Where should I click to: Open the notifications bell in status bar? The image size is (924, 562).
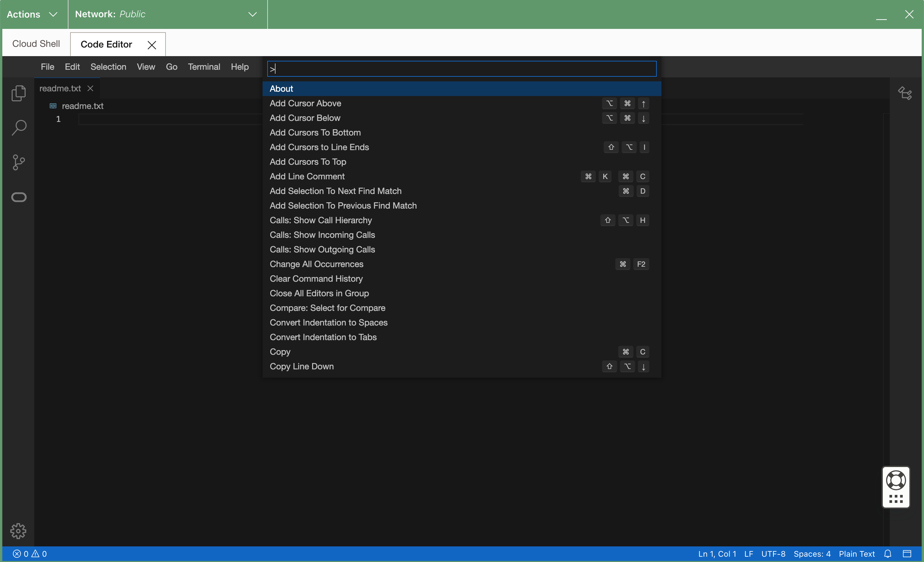pos(888,554)
